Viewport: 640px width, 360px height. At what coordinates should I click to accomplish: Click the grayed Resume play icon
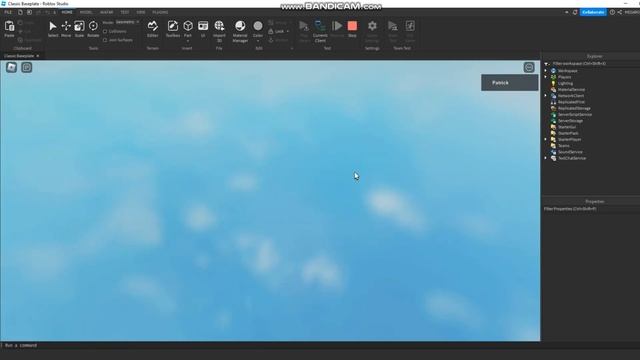(337, 26)
